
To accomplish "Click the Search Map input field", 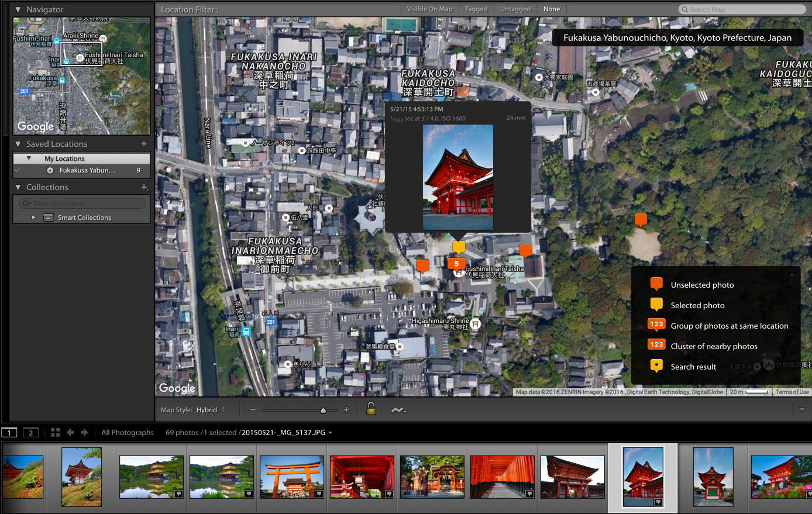I will pyautogui.click(x=742, y=9).
